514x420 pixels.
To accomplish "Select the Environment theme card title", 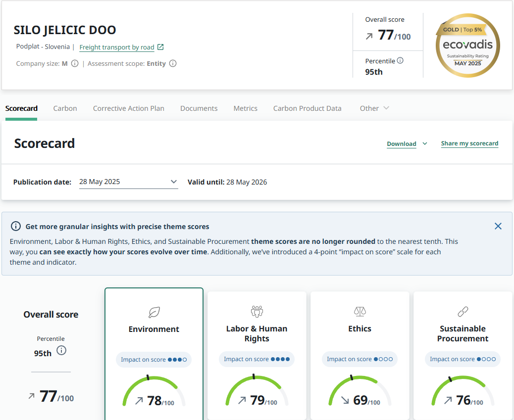I will pos(154,329).
